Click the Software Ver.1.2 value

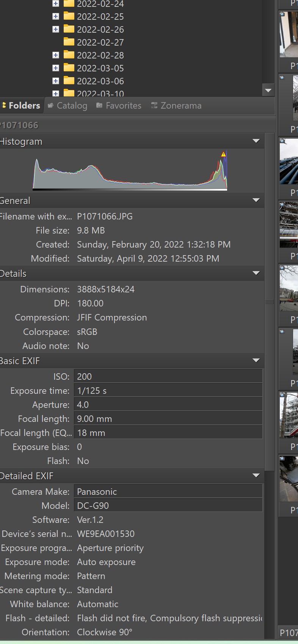tap(90, 520)
